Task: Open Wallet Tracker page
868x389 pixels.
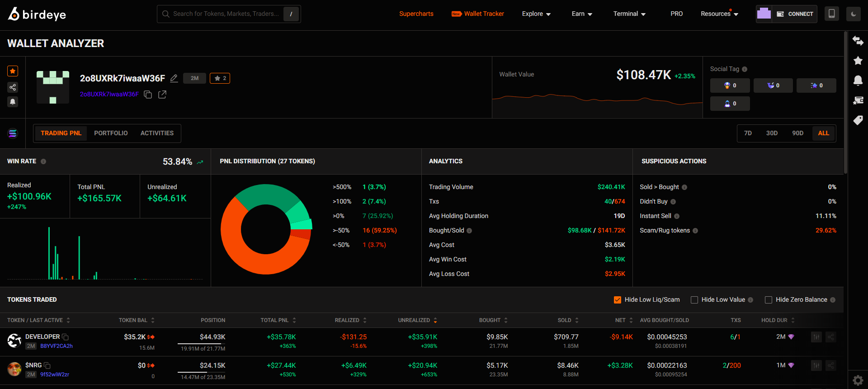Action: click(478, 14)
